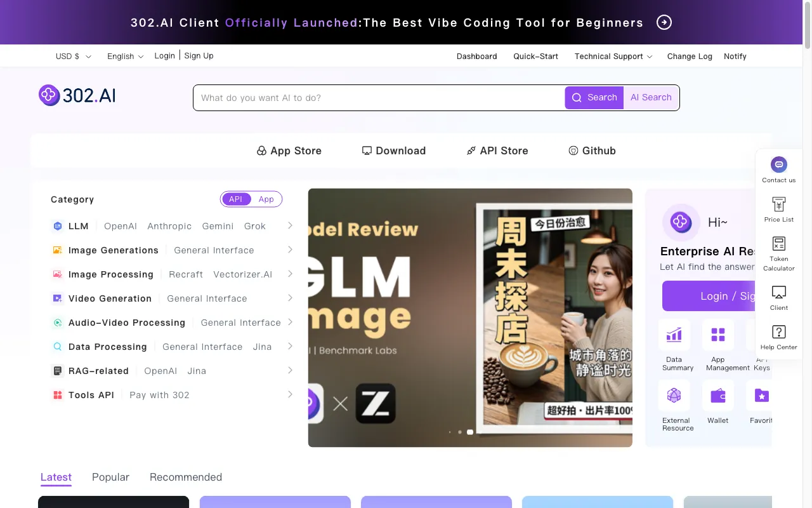Switch category toggle to API
This screenshot has width=812, height=508.
point(236,199)
